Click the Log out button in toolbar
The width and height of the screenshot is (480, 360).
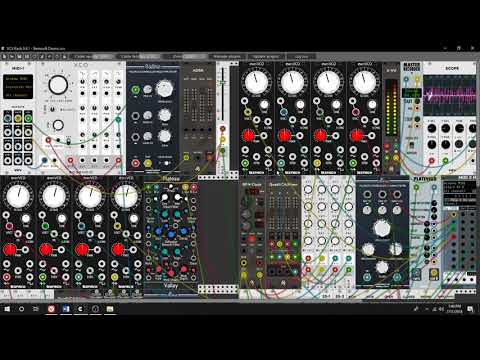(301, 57)
